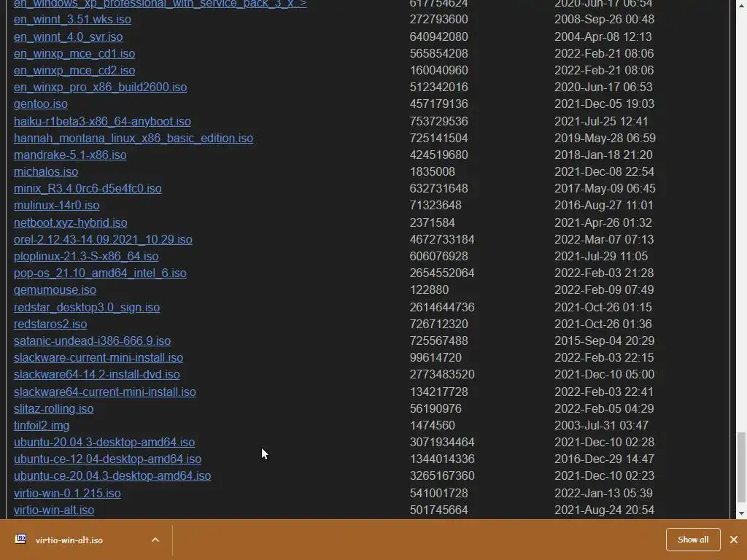Viewport: 747px width, 560px height.
Task: Download slitaz-rolling.iso
Action: click(53, 408)
